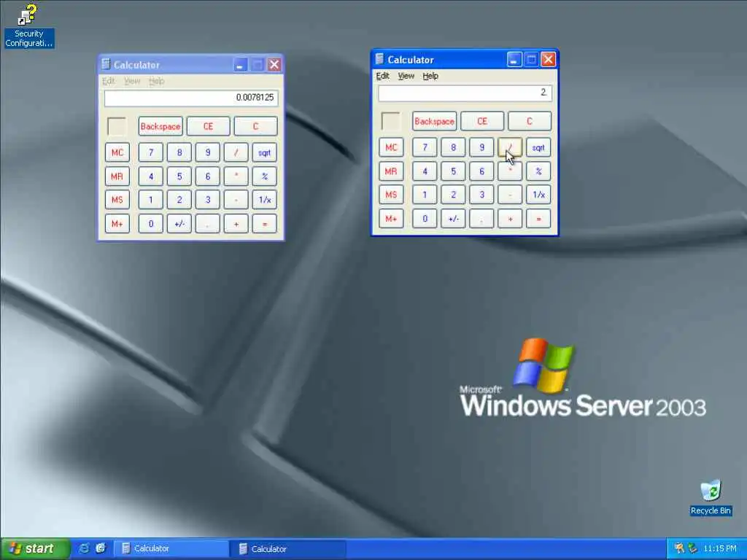Hit digit 8 in inactive Calculator
The width and height of the screenshot is (747, 560).
[179, 152]
